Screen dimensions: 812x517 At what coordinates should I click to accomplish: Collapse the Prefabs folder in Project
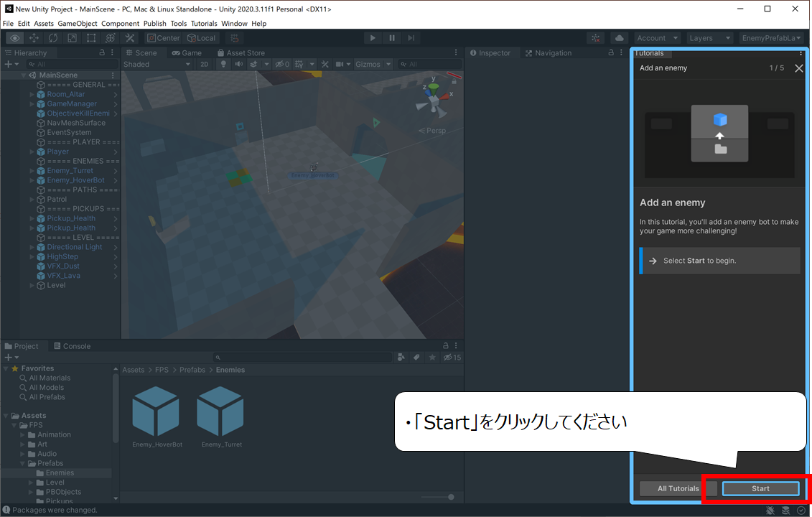pos(22,463)
